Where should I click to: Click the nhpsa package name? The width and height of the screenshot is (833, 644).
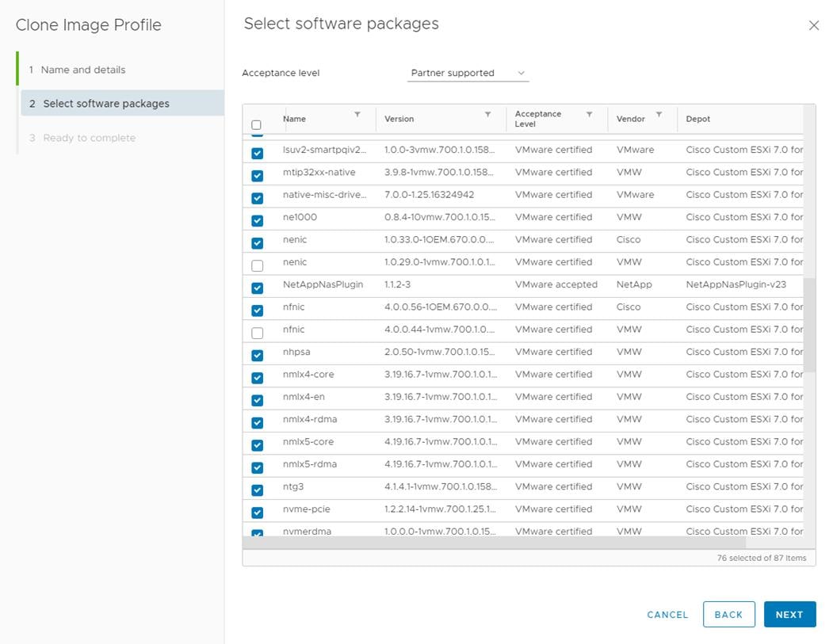click(x=296, y=352)
